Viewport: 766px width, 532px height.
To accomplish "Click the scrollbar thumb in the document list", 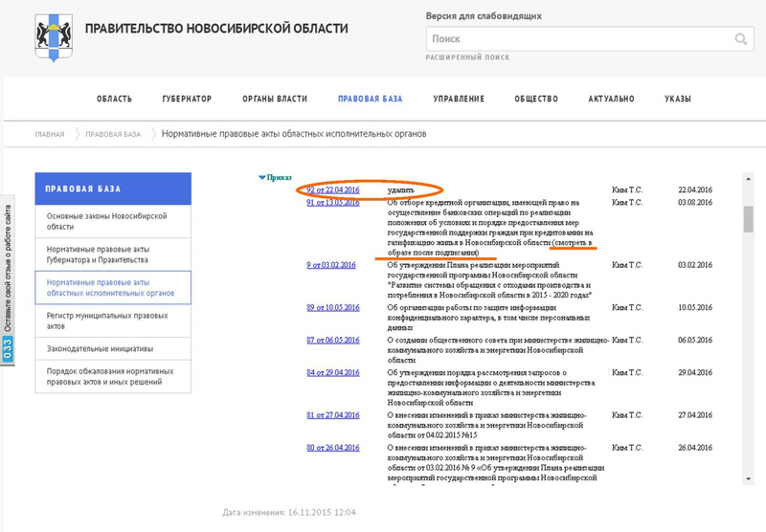I will 748,219.
